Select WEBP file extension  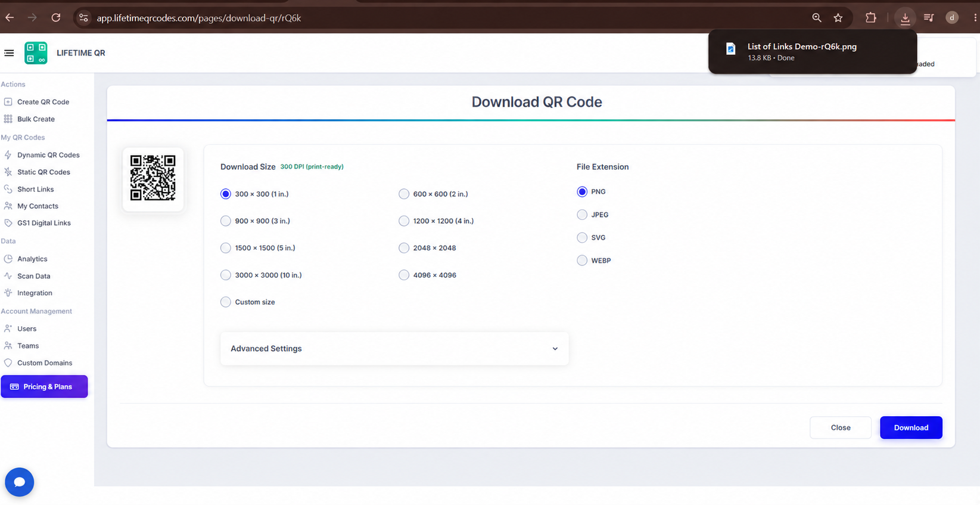point(582,261)
